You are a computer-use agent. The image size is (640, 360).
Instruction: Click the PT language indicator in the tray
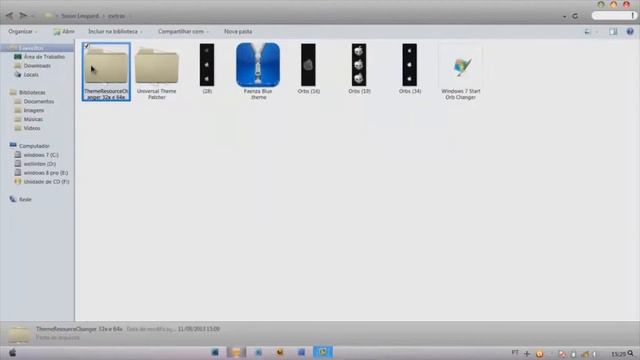tap(515, 353)
